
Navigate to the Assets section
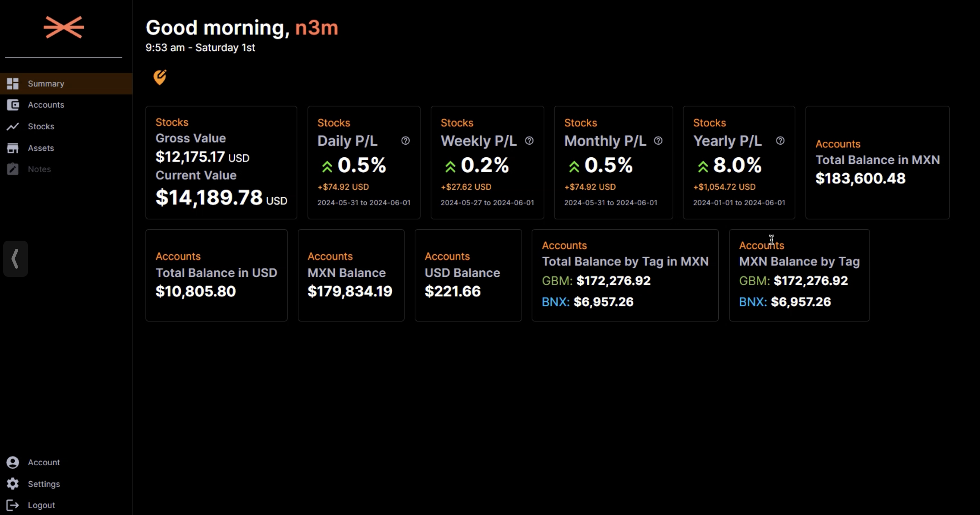click(x=41, y=148)
